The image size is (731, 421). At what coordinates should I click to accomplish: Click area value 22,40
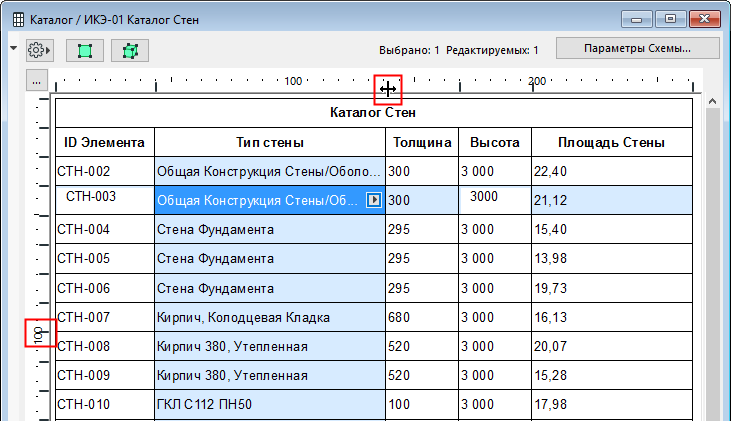pyautogui.click(x=612, y=172)
